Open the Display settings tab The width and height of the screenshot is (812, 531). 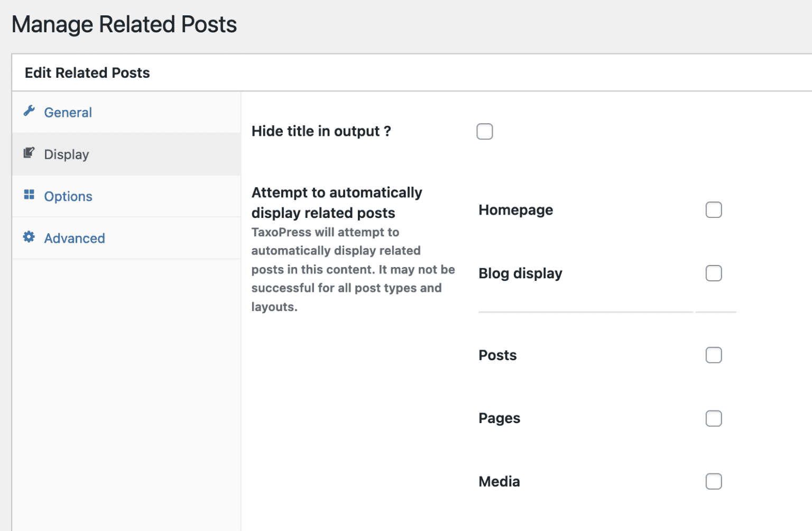tap(66, 154)
